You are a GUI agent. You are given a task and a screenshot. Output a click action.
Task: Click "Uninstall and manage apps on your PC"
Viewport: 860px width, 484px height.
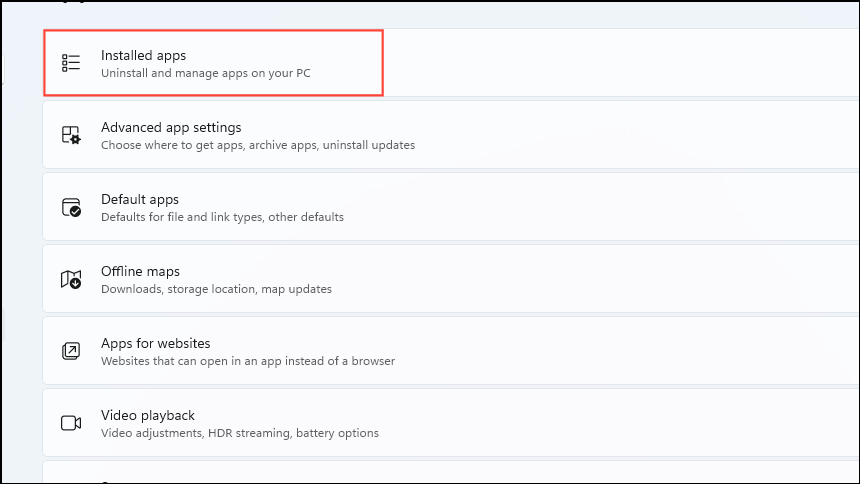pyautogui.click(x=206, y=73)
